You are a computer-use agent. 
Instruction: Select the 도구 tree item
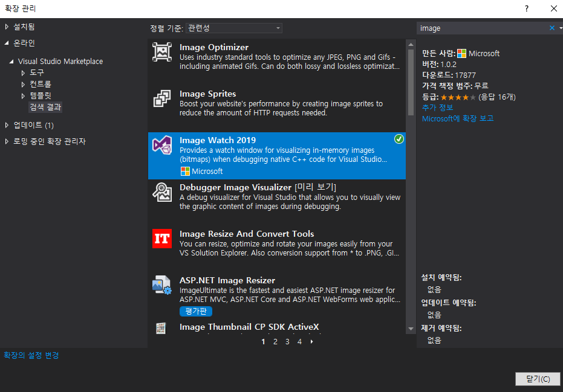click(37, 72)
